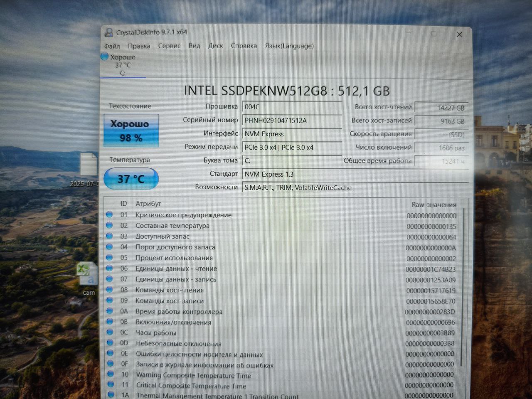Screen dimensions: 532x399
Task: Click the 37 °C temperature button
Action: pyautogui.click(x=131, y=179)
